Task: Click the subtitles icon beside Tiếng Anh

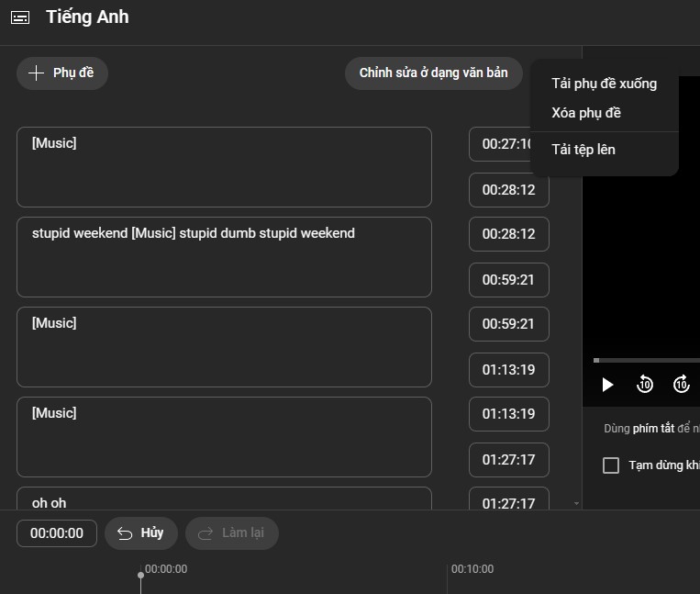Action: [20, 17]
